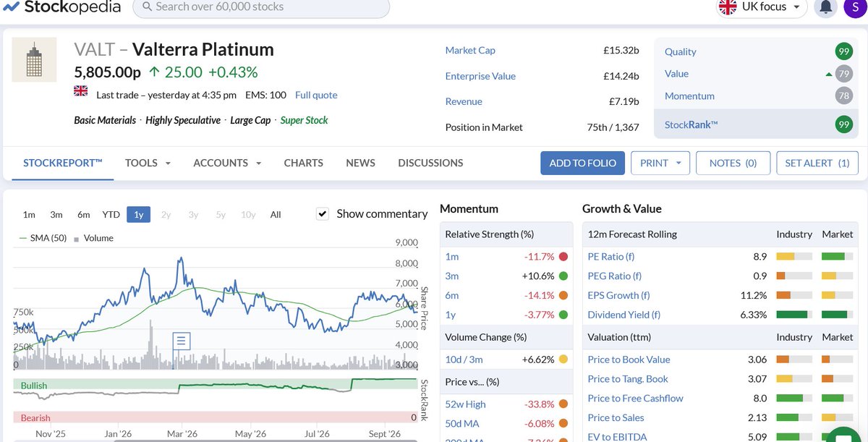Select the 6m chart range
The image size is (868, 442).
click(x=84, y=214)
